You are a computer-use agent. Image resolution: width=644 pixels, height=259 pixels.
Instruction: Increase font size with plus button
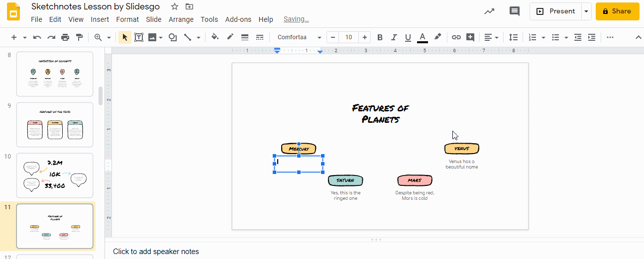click(365, 37)
